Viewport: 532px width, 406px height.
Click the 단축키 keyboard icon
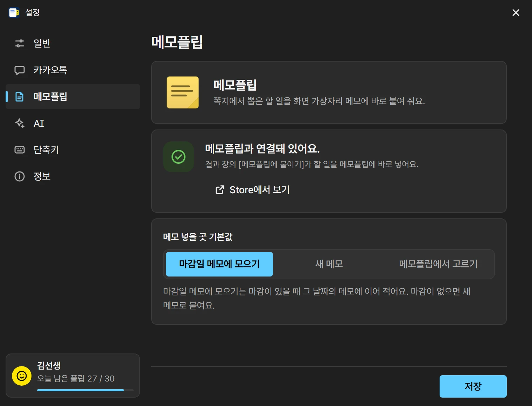(20, 150)
